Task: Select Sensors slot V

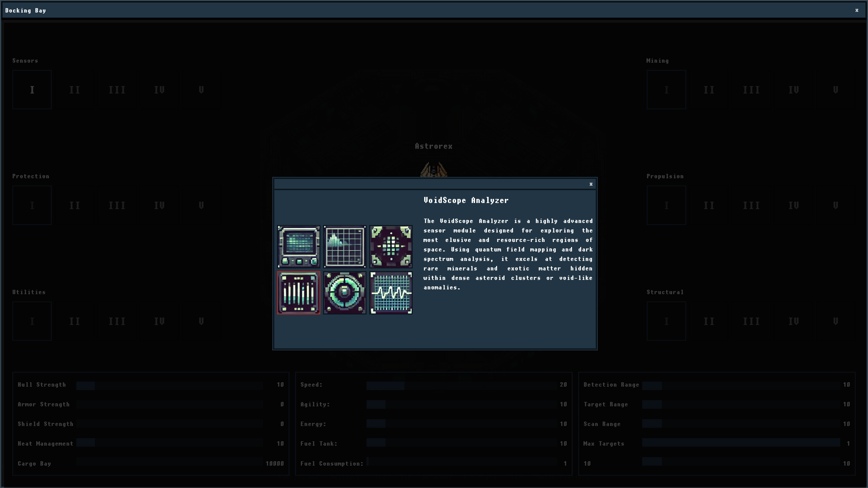Action: pyautogui.click(x=201, y=89)
